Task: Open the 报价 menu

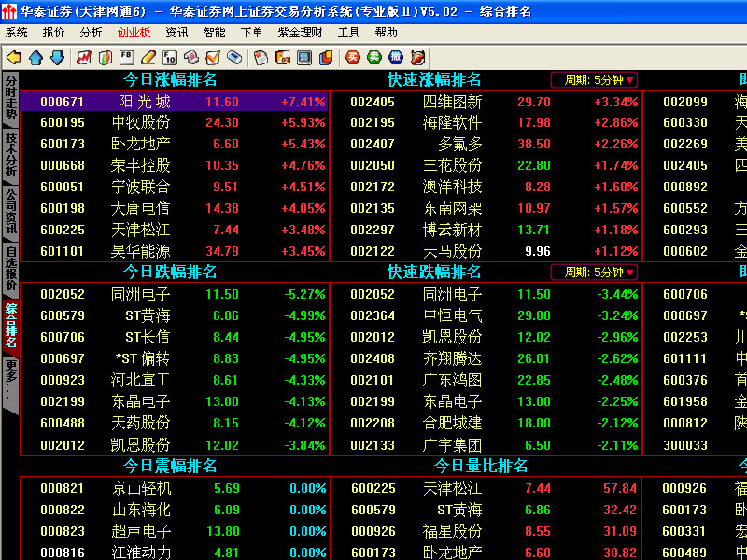Action: pyautogui.click(x=54, y=33)
